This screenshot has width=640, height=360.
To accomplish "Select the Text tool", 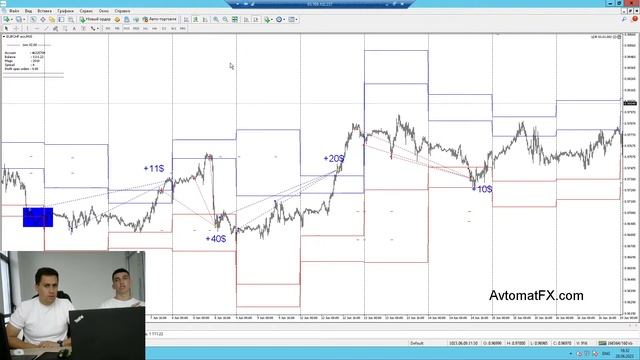I will (x=74, y=29).
